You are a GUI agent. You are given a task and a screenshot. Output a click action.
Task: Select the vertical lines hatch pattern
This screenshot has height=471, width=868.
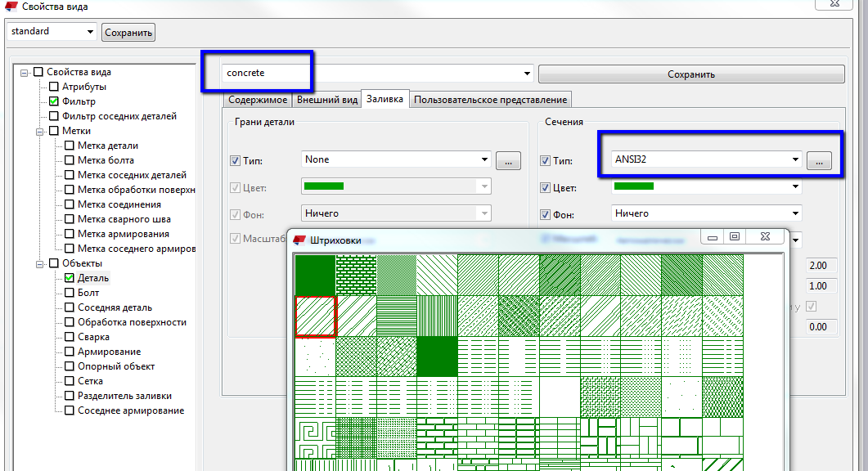tap(437, 316)
